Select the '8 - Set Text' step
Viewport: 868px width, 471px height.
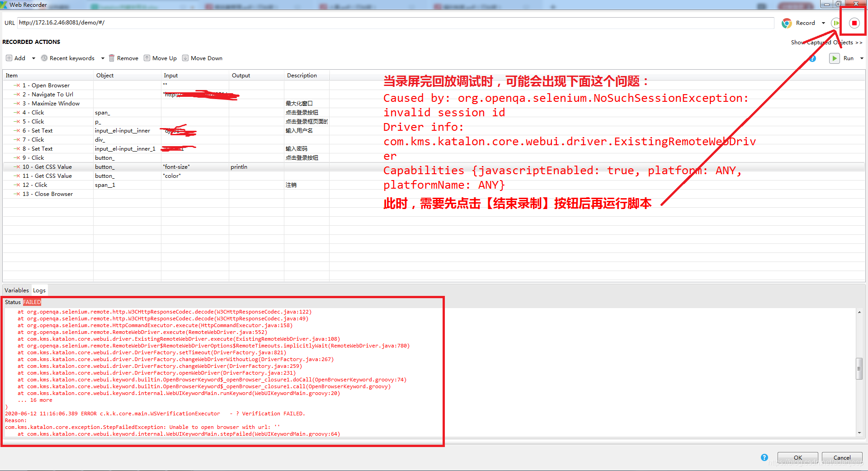(x=38, y=149)
